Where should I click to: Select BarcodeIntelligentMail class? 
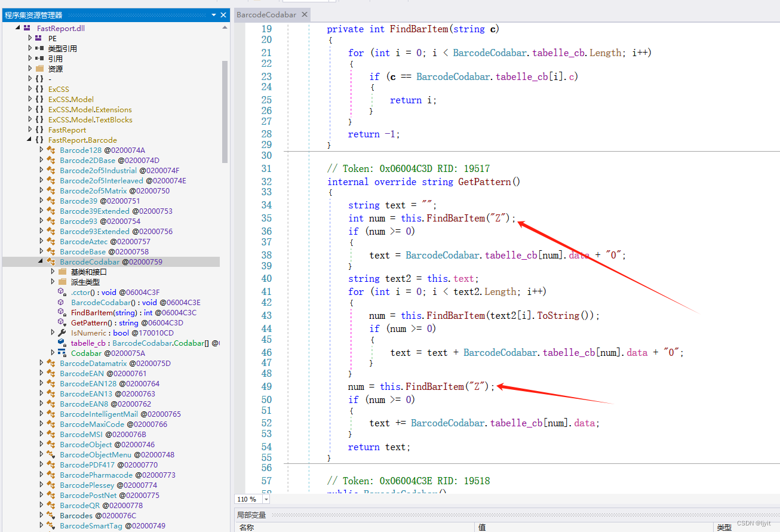[x=120, y=414]
